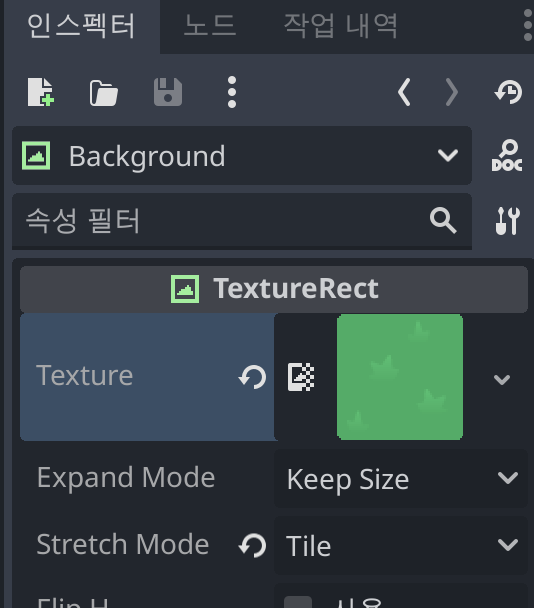Click the Expand Mode label
534x608 pixels.
pyautogui.click(x=126, y=478)
